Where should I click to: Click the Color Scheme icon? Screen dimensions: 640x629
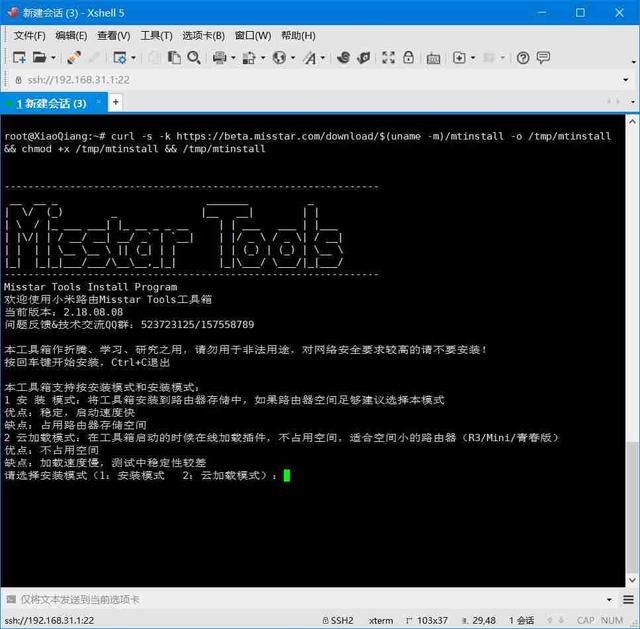(x=249, y=58)
